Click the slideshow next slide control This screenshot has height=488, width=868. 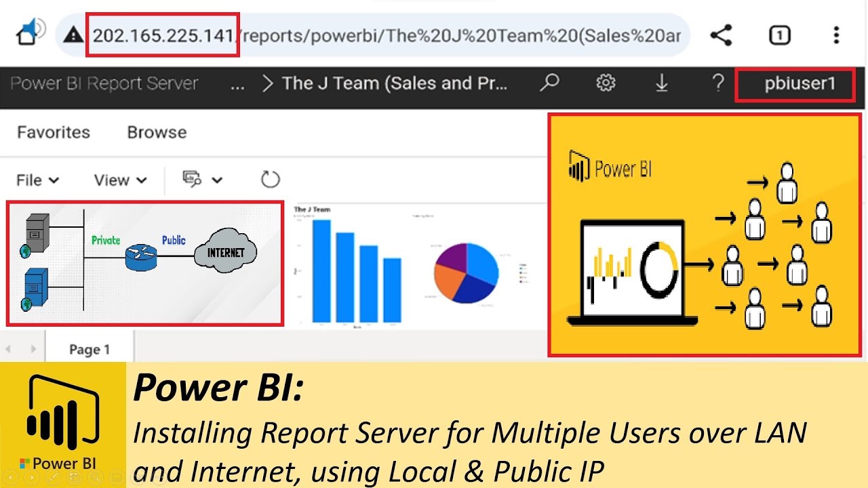coord(32,478)
